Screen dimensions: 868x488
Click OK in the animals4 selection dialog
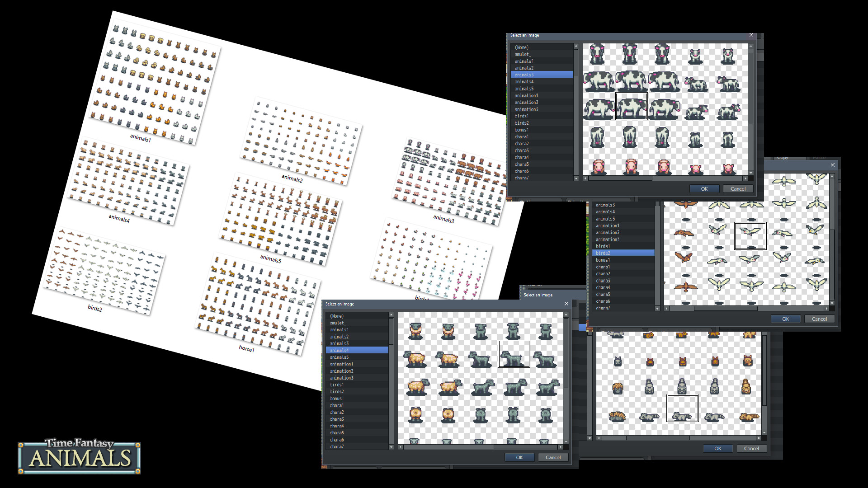click(519, 457)
